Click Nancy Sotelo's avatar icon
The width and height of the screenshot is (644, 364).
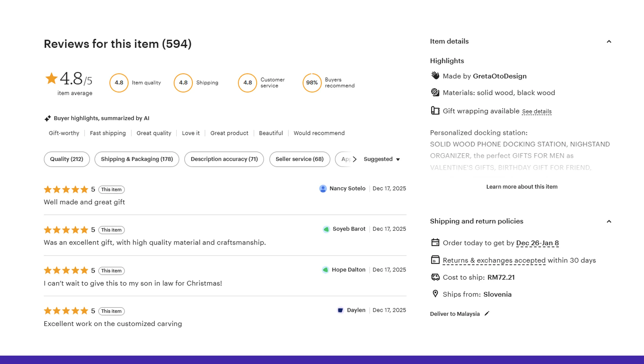(322, 189)
